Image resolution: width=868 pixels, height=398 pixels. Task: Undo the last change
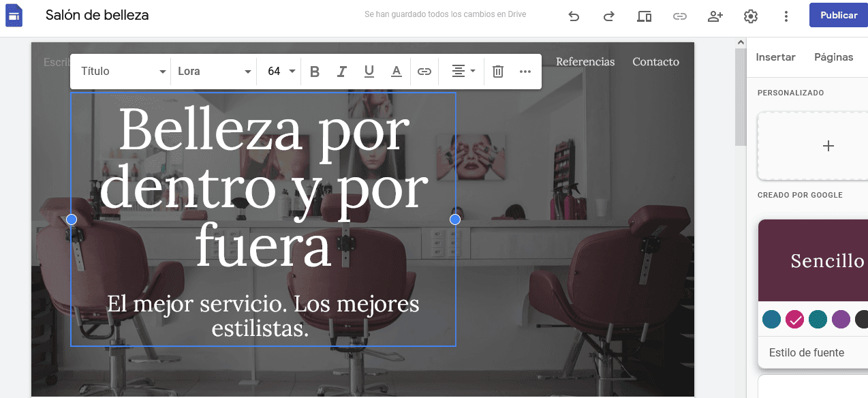[574, 16]
